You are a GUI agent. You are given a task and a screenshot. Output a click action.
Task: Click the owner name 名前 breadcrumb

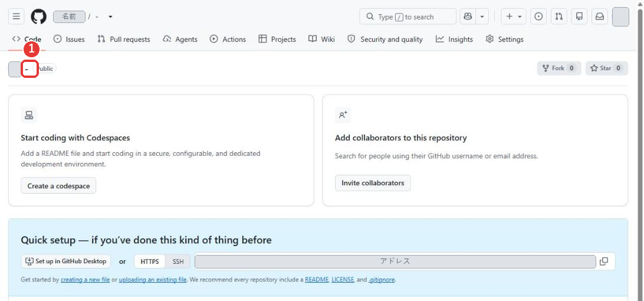[x=70, y=17]
